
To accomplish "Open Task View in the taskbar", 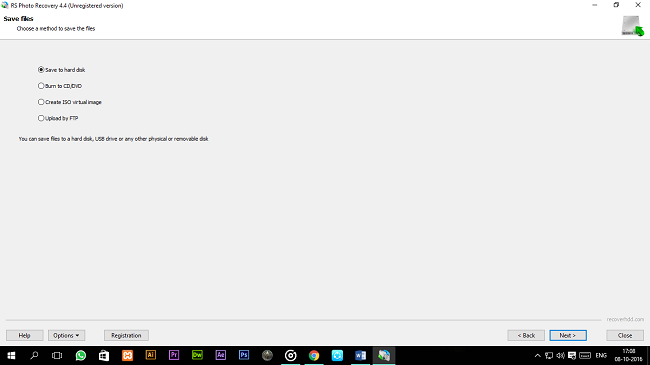I will [57, 355].
